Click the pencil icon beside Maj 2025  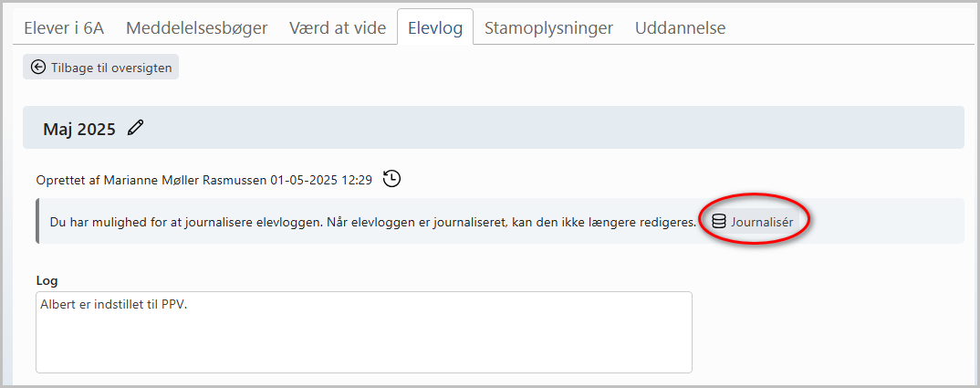pos(135,129)
